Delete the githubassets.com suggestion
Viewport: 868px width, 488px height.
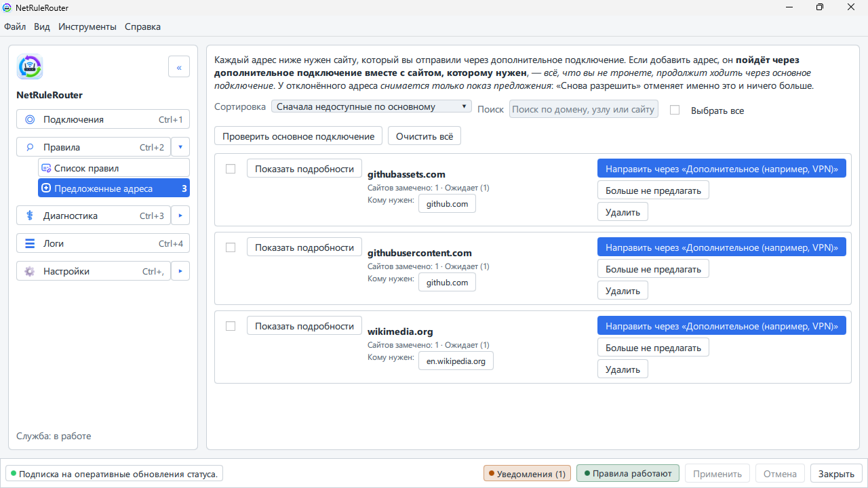tap(623, 212)
